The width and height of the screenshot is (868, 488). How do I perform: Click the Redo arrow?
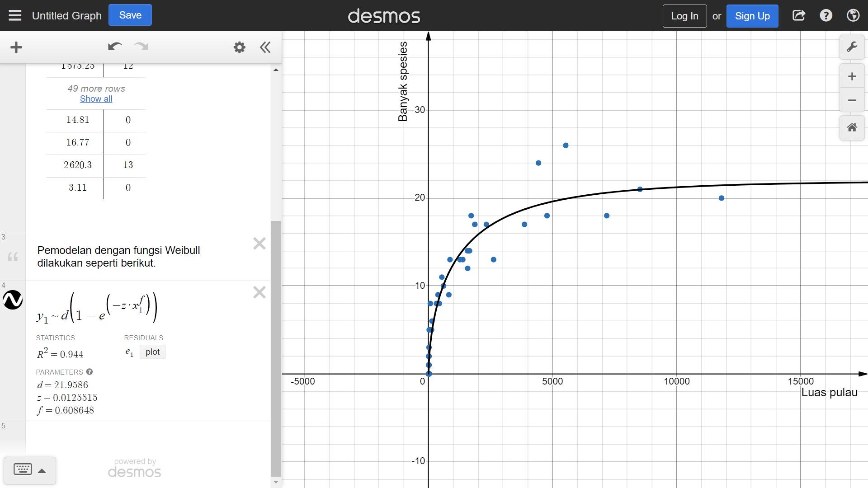[142, 47]
